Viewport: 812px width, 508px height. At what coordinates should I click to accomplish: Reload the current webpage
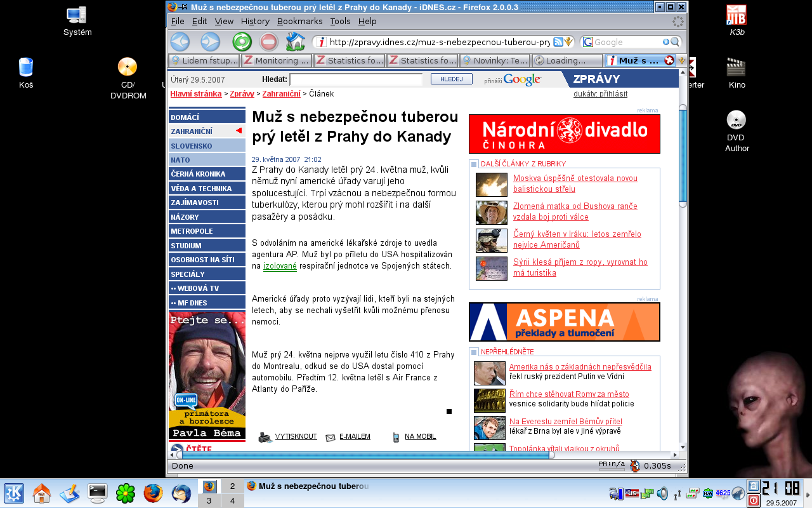point(242,42)
